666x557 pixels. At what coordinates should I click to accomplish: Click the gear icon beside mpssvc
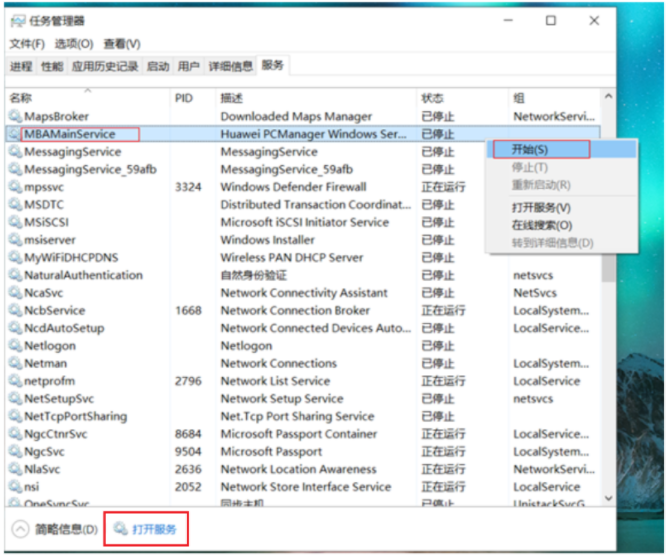[x=15, y=187]
